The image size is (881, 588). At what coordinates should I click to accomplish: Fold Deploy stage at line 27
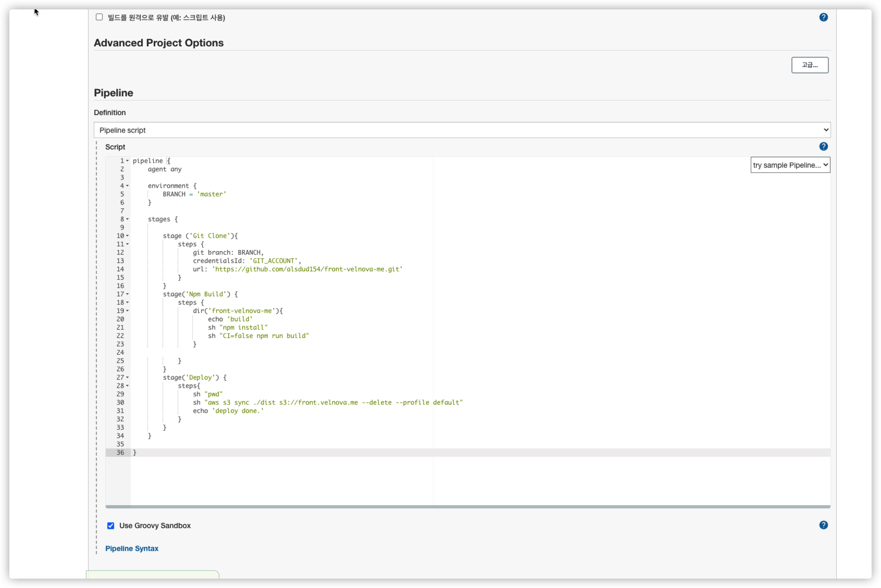pyautogui.click(x=128, y=378)
